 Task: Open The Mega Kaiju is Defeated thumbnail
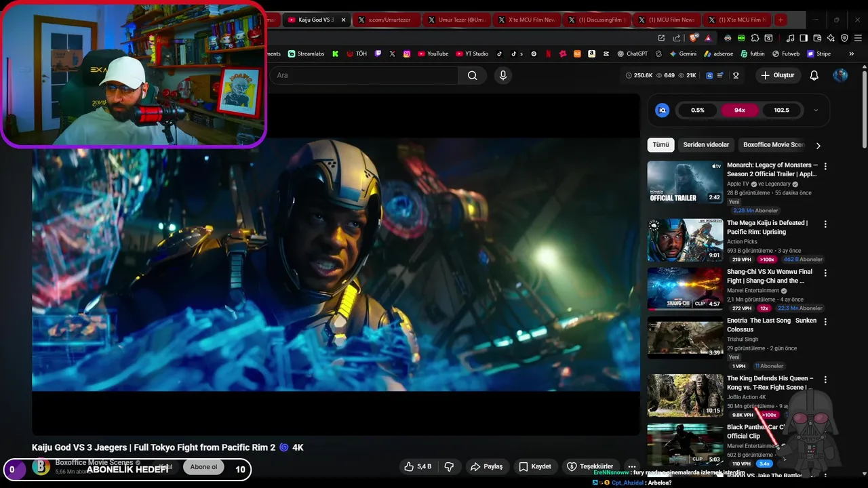coord(685,240)
